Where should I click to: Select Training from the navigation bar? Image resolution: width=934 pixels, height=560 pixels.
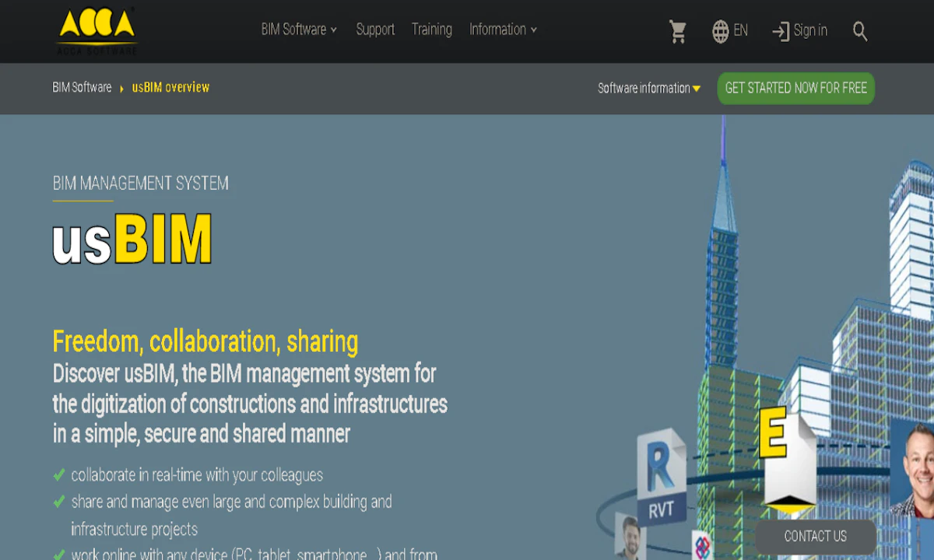[432, 30]
